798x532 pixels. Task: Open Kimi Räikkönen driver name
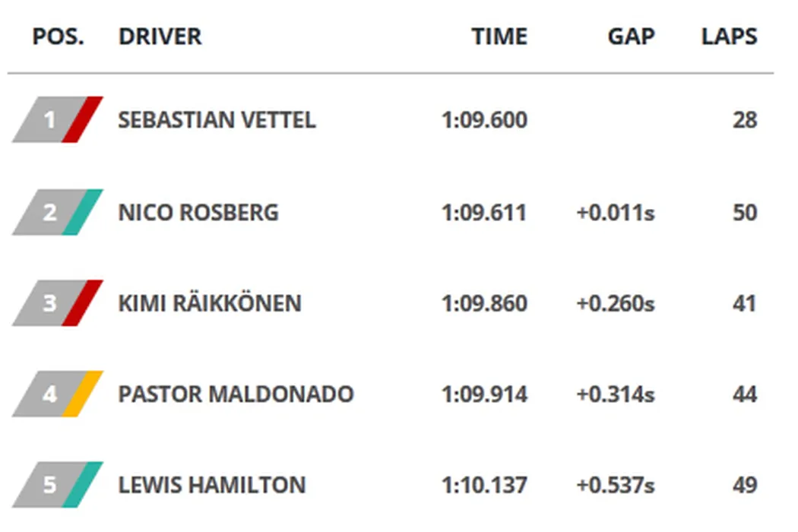click(210, 303)
